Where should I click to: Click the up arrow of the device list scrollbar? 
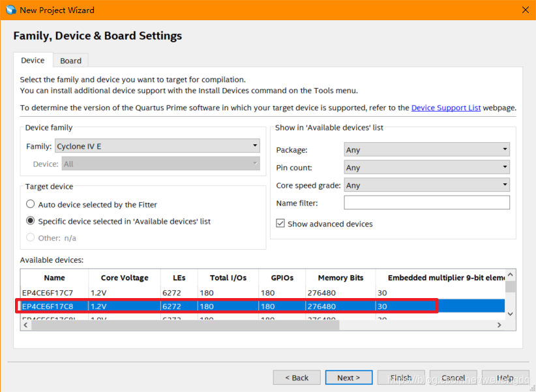(x=511, y=275)
